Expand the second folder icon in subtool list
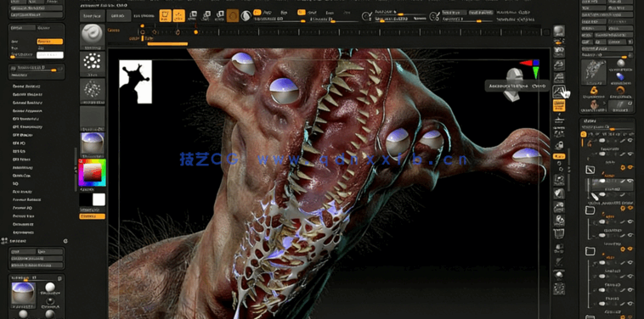This screenshot has height=319, width=644. 590,210
